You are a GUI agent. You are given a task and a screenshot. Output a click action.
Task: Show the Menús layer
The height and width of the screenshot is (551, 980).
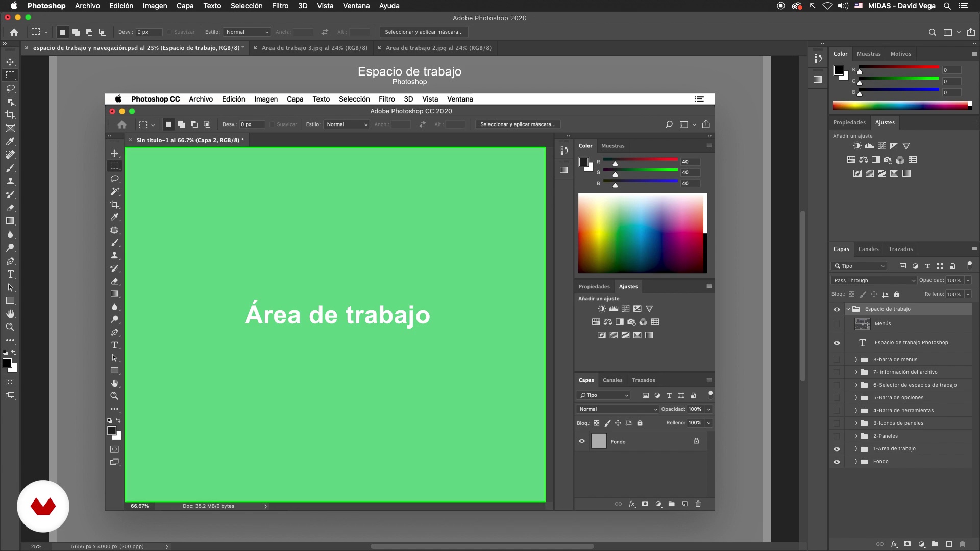837,324
